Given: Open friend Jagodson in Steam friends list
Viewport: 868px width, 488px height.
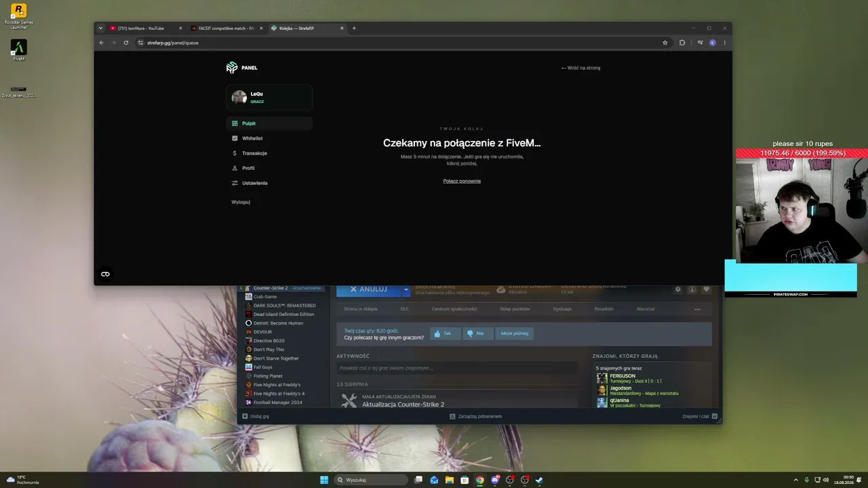Looking at the screenshot, I should pyautogui.click(x=637, y=390).
